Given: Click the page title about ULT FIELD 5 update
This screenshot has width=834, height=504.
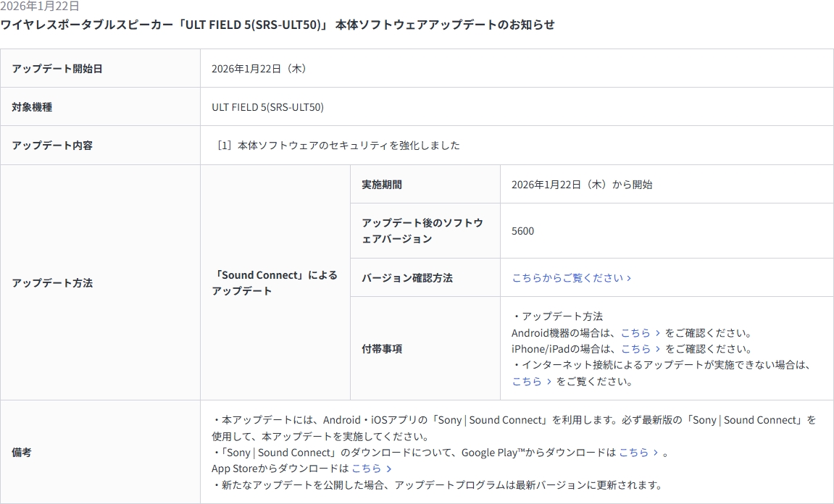Looking at the screenshot, I should click(x=278, y=25).
